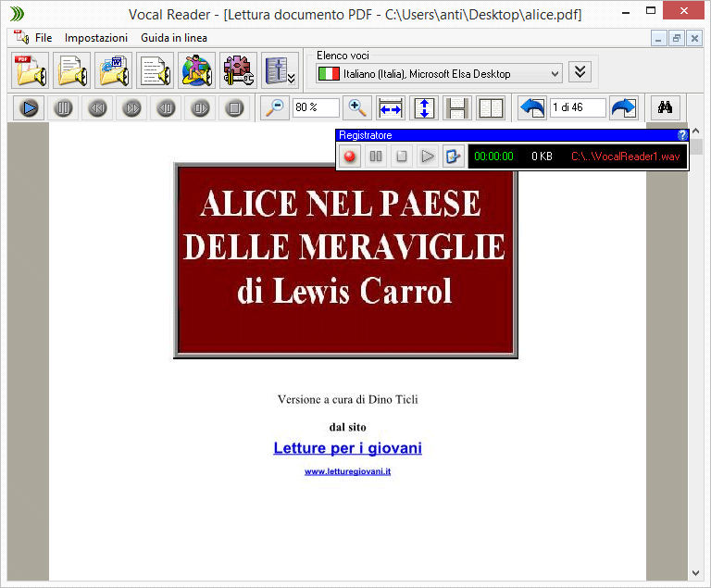This screenshot has width=711, height=588.
Task: Open the text editor reading icon
Action: point(156,70)
